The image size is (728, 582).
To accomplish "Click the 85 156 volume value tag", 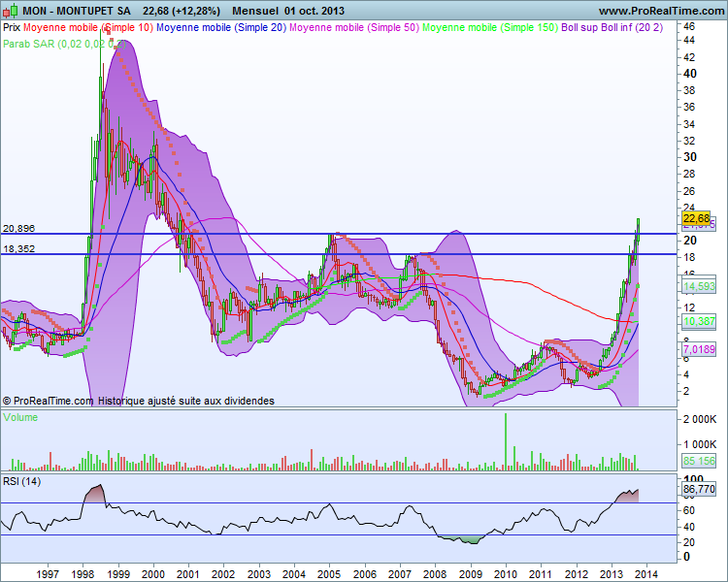I will [x=699, y=461].
